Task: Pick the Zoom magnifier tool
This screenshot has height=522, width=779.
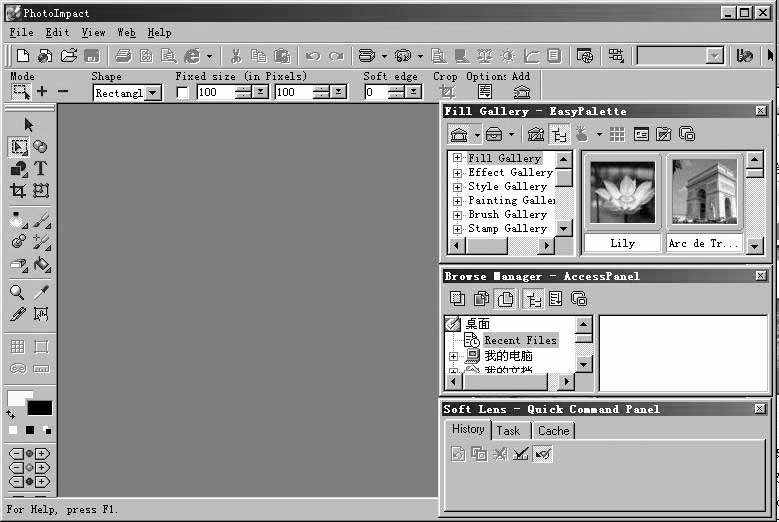Action: [x=18, y=292]
